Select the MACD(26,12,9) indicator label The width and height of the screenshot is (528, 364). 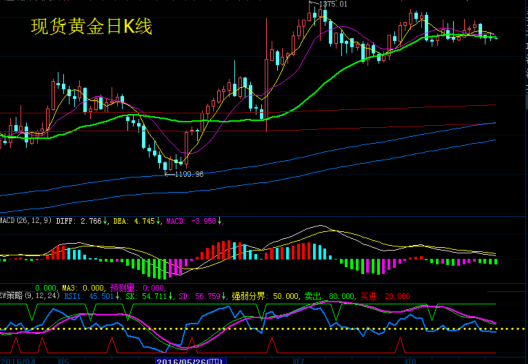coord(26,221)
